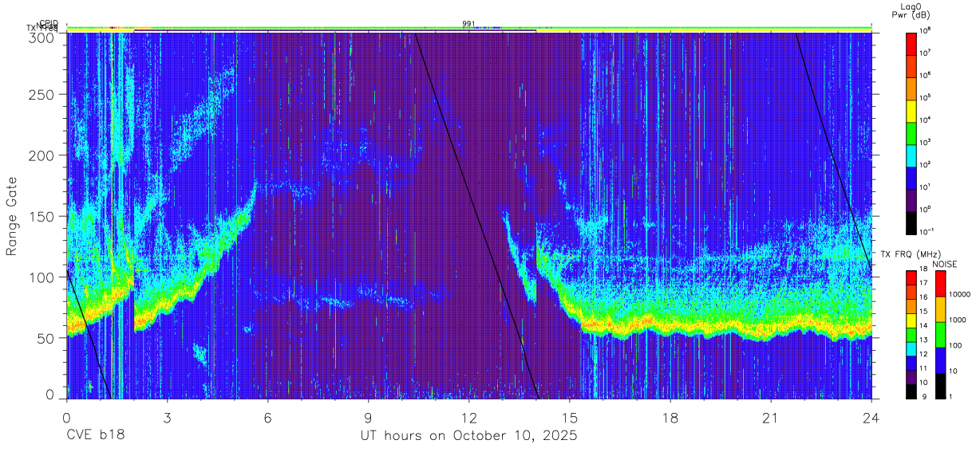Click the 'UT hours on October 10, 2025' caption
The image size is (980, 452).
click(x=468, y=436)
